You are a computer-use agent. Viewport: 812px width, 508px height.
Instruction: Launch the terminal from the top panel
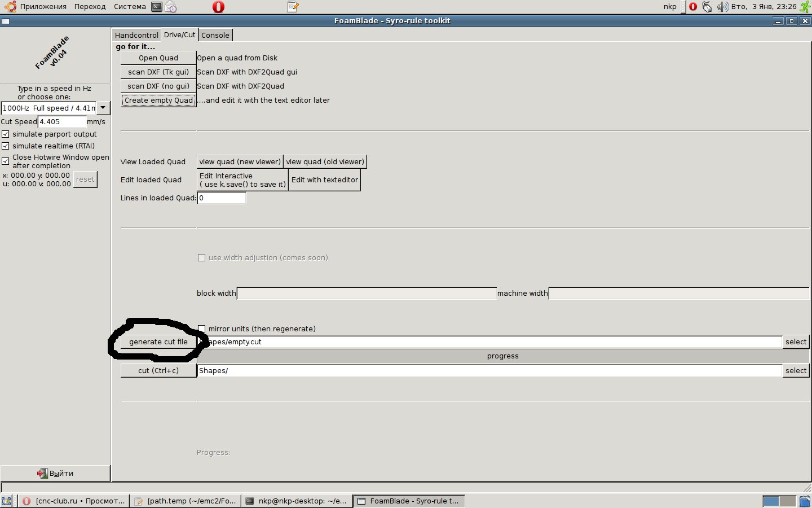point(157,7)
